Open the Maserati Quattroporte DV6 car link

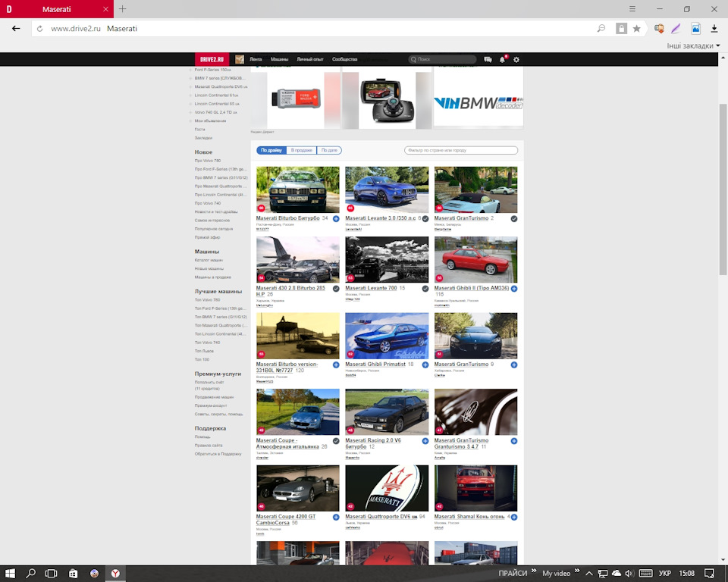[381, 517]
